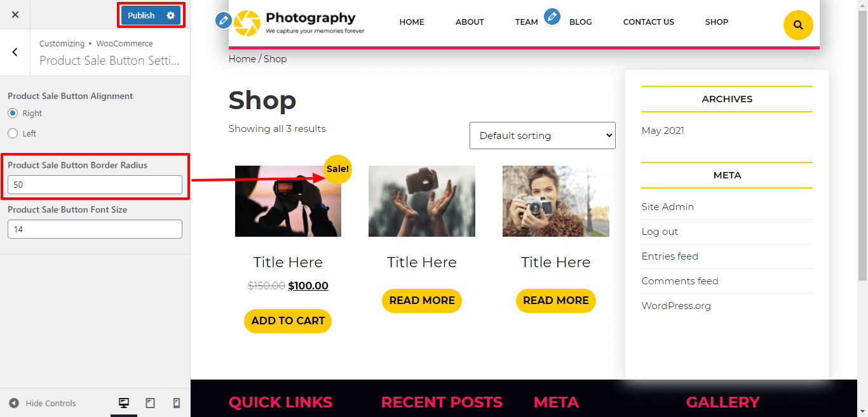Collapse sidebar with Hide Controls
This screenshot has height=417, width=868.
pyautogui.click(x=43, y=403)
